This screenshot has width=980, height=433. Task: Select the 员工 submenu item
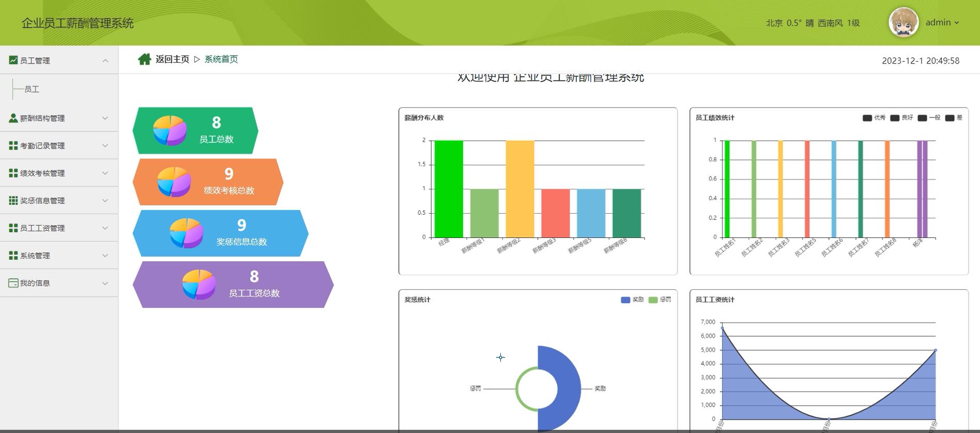click(32, 89)
